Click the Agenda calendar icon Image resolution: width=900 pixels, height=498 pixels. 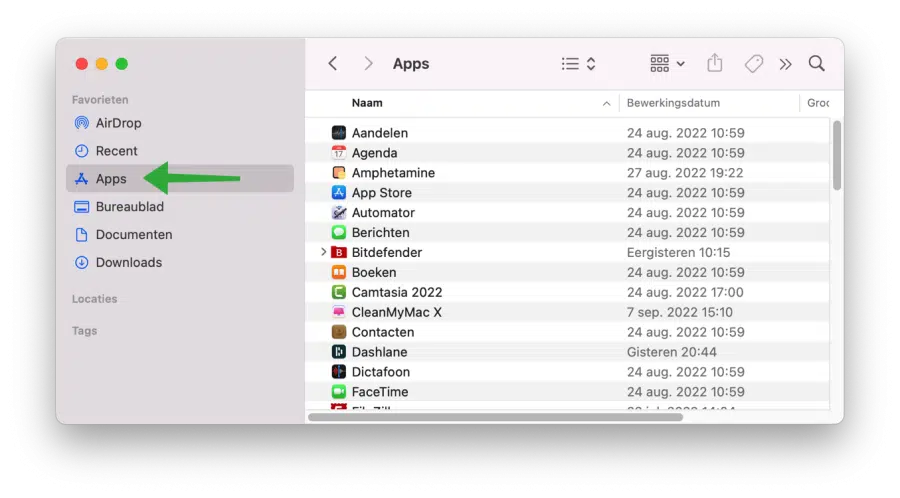click(339, 153)
